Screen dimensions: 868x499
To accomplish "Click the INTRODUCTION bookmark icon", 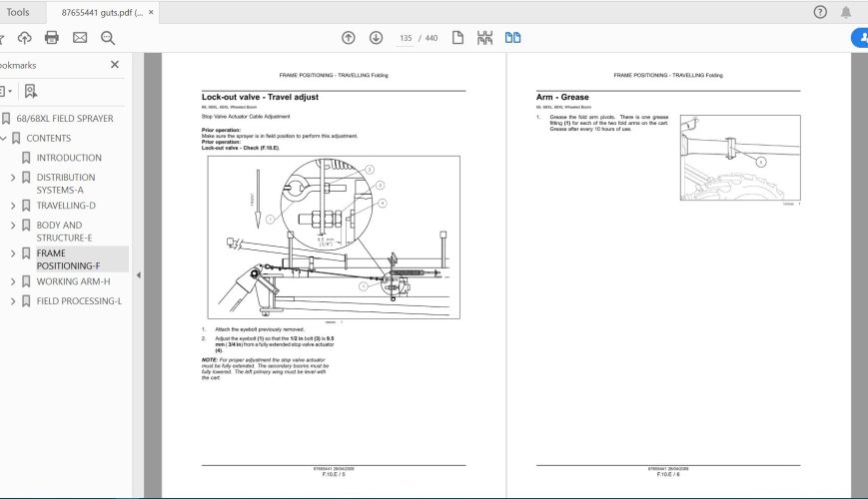I will point(26,158).
